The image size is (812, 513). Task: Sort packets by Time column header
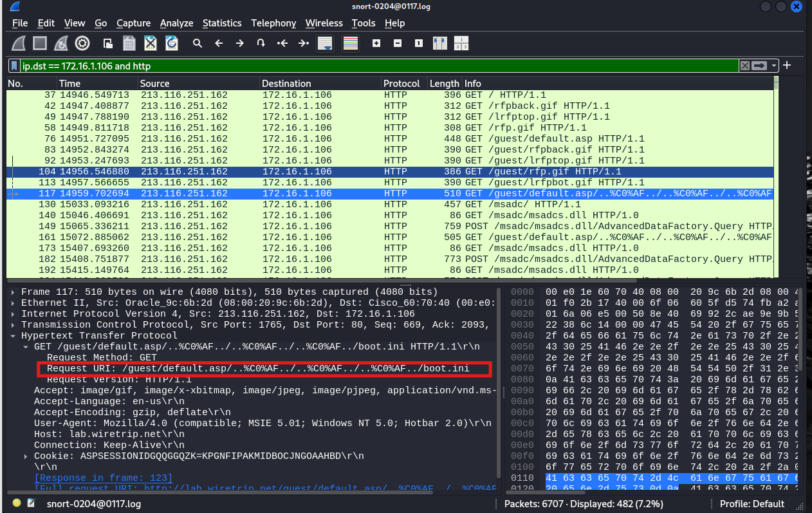(97, 84)
